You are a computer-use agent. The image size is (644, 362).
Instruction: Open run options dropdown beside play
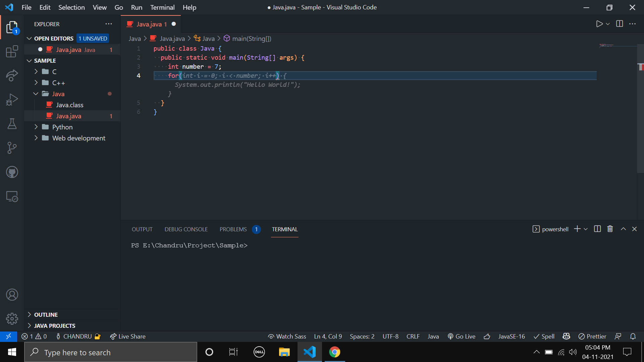click(x=608, y=24)
